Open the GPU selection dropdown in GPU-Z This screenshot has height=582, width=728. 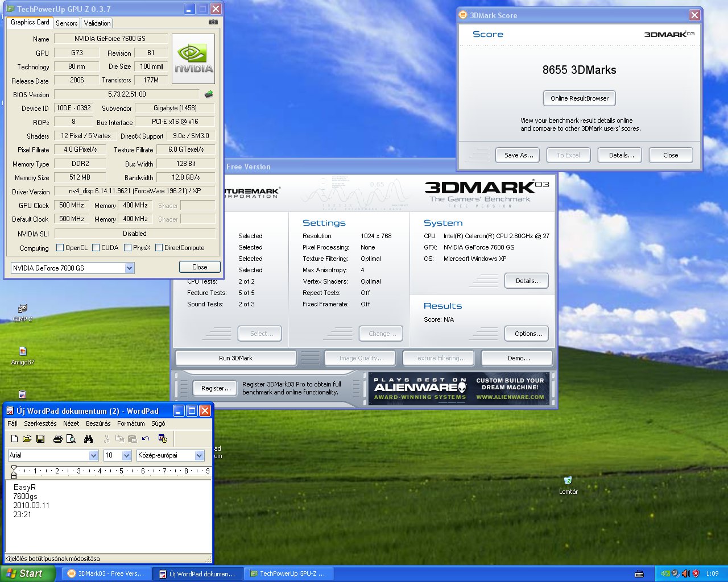(129, 268)
